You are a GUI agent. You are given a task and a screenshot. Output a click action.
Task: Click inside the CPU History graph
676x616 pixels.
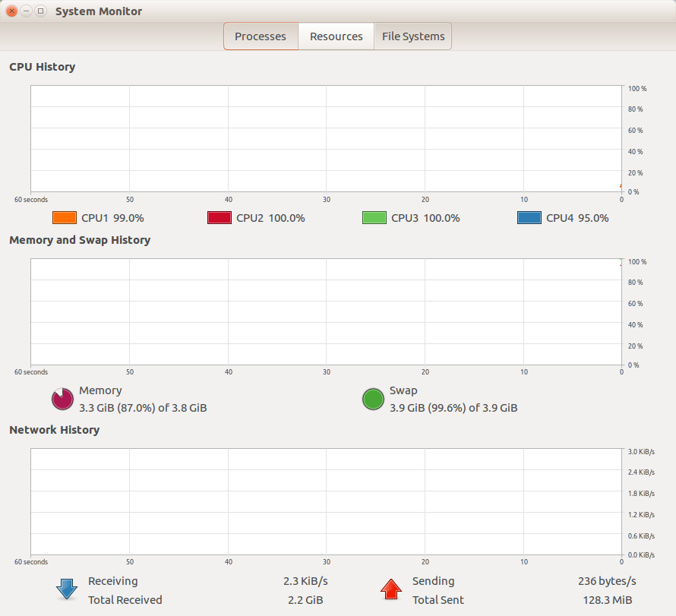[327, 138]
